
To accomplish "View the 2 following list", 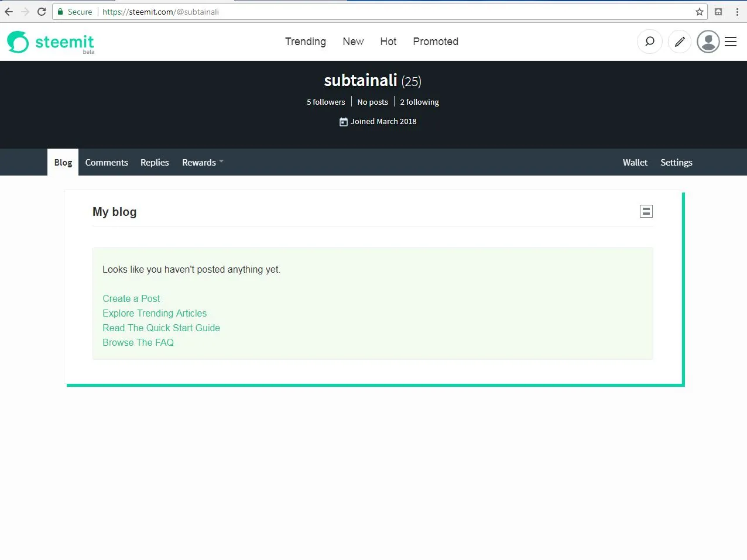I will 419,102.
